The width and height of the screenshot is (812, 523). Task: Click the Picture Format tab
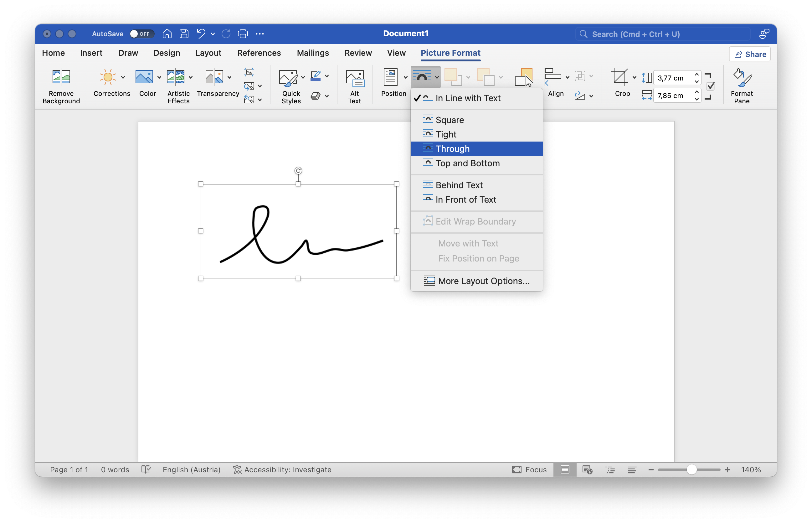pos(451,53)
